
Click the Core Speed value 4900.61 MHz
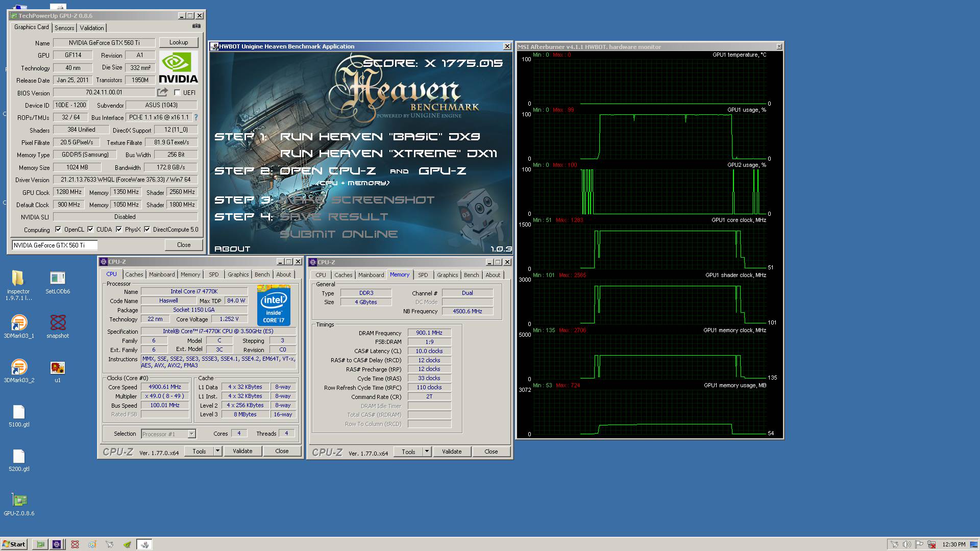coord(165,387)
